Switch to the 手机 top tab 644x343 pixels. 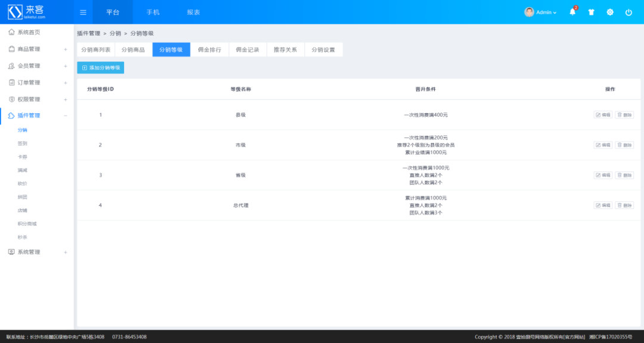[153, 13]
